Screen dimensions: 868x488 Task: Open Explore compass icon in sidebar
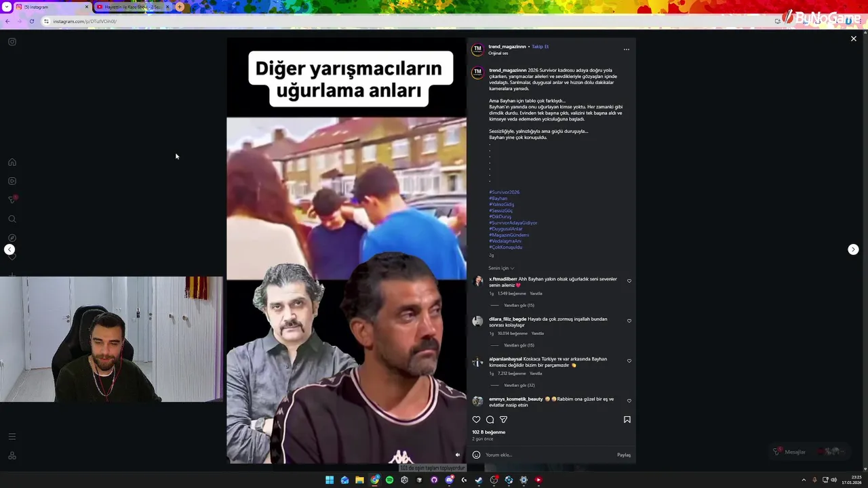12,238
